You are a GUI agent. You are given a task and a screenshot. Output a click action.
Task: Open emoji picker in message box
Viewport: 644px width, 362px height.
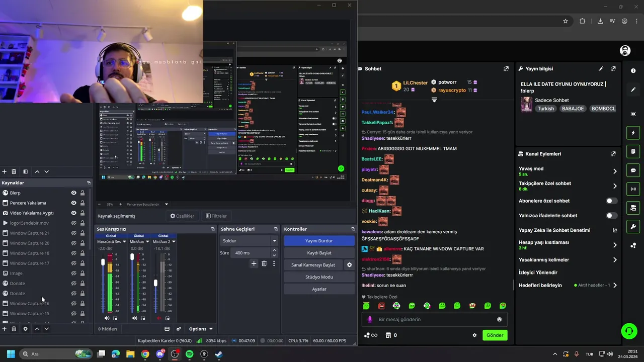click(499, 319)
